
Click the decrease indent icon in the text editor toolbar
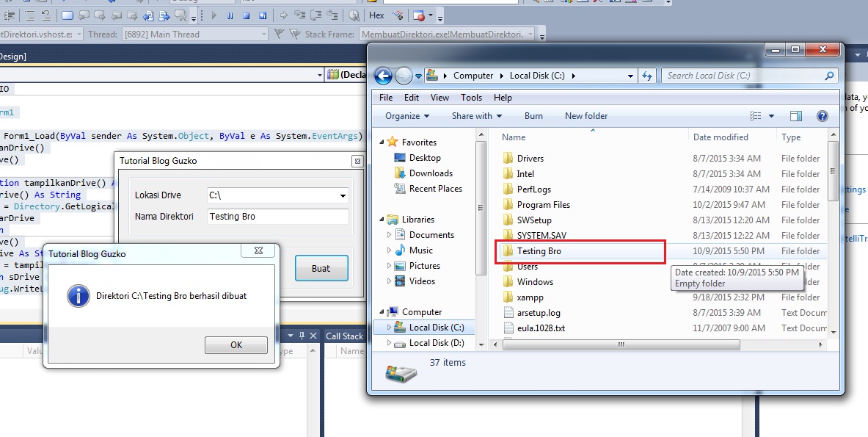[x=9, y=15]
